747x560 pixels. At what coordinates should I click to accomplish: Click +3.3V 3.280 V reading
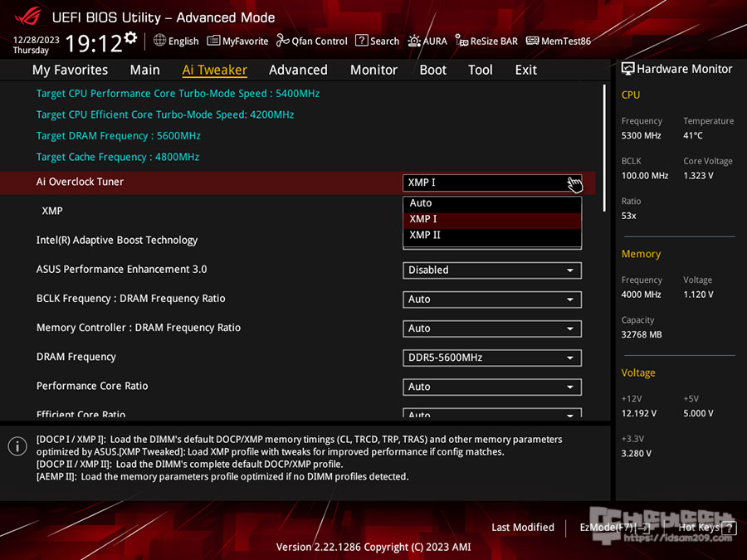(x=637, y=454)
